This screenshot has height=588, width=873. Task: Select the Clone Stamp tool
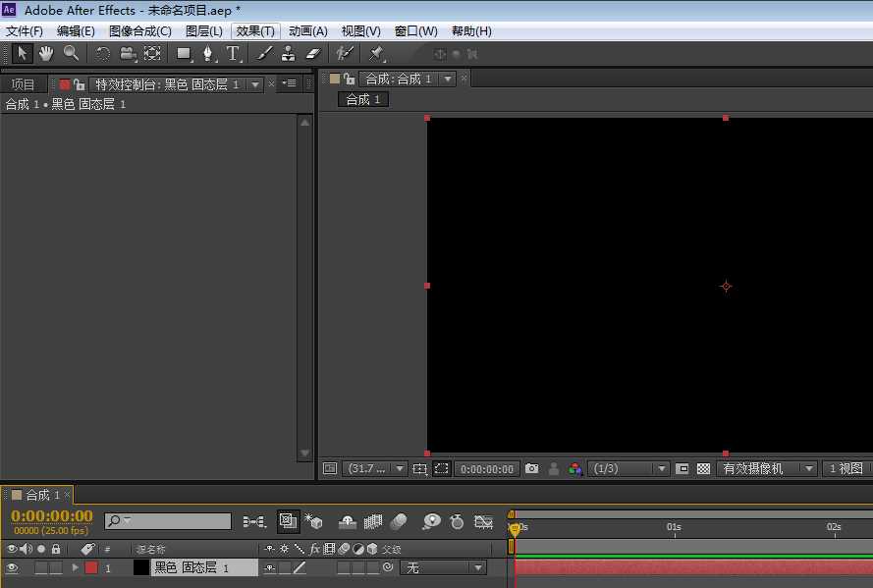(288, 53)
